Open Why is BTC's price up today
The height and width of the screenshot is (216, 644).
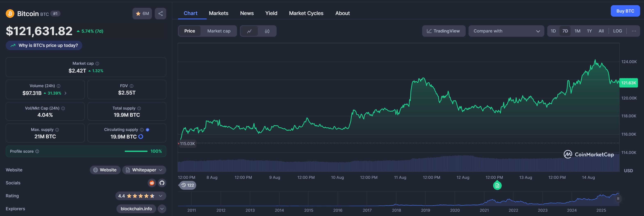[44, 45]
